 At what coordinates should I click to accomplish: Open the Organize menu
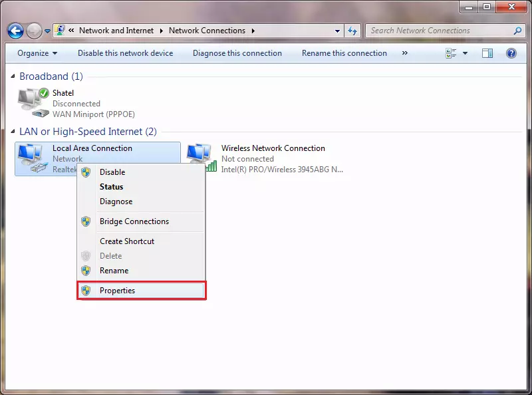point(37,53)
